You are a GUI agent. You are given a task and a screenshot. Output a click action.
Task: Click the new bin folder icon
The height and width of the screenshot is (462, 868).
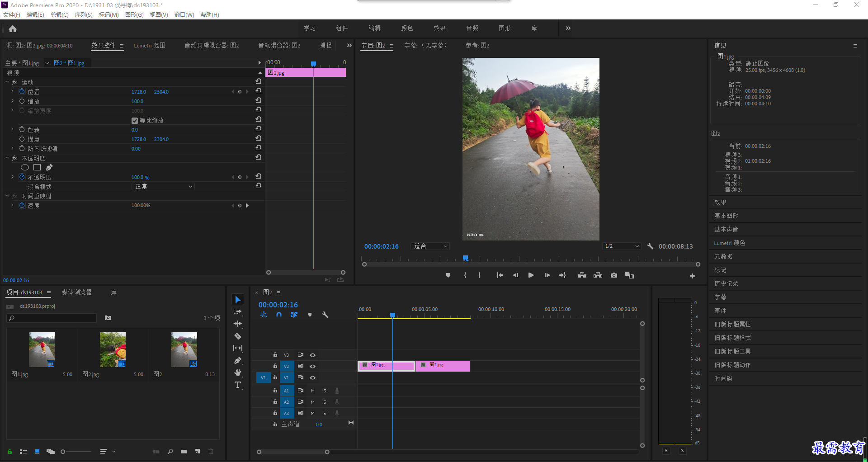pyautogui.click(x=184, y=452)
